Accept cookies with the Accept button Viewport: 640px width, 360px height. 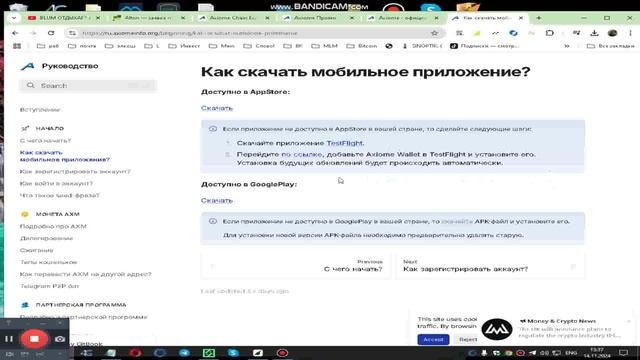click(433, 339)
